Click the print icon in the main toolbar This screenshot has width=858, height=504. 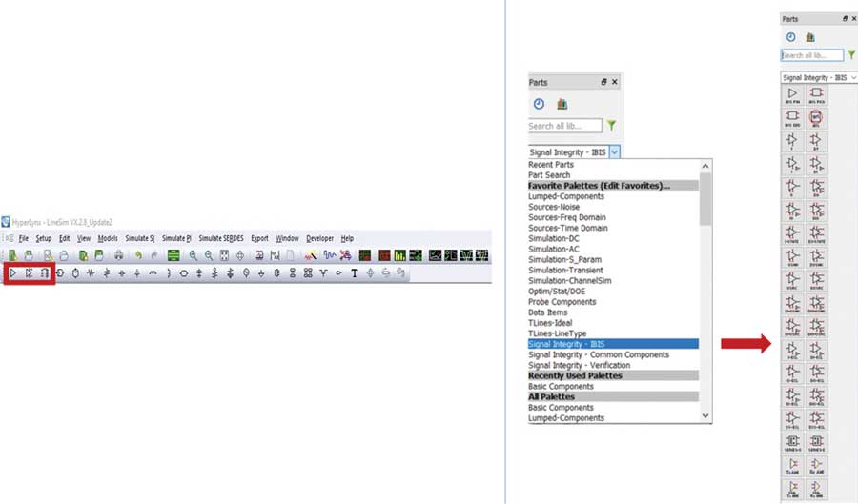119,255
